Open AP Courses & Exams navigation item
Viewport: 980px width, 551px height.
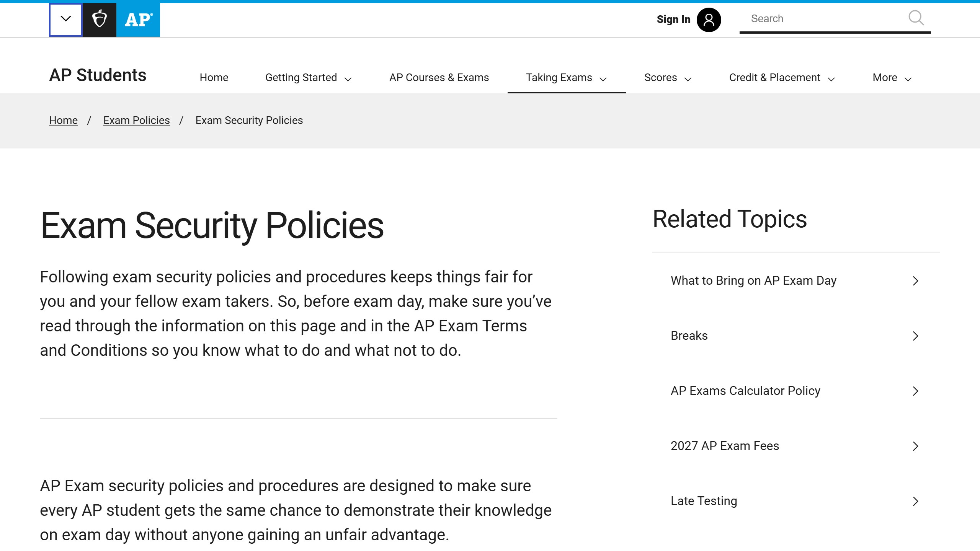tap(439, 78)
